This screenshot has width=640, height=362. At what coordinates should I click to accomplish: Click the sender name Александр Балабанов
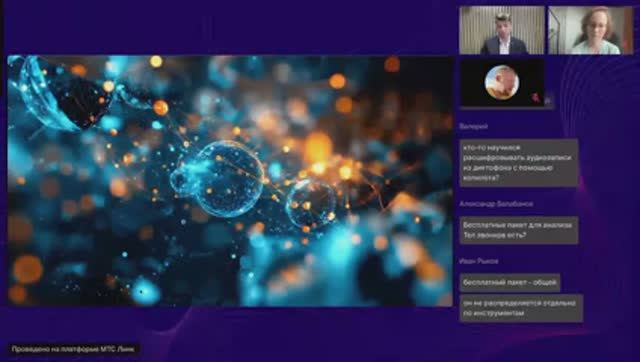(x=496, y=204)
